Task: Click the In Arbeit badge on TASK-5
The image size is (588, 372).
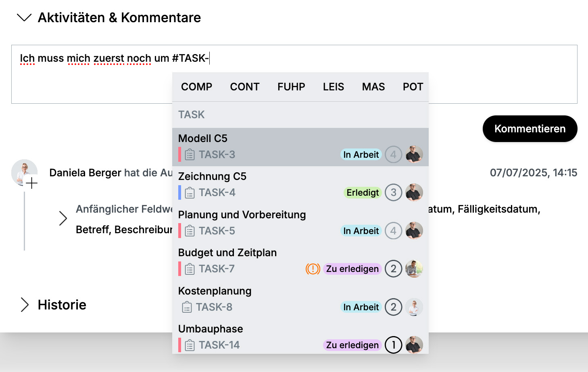Action: coord(361,231)
